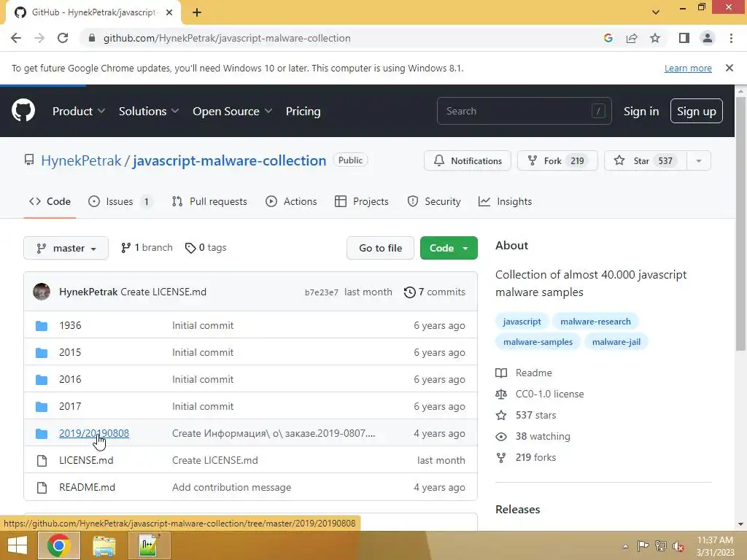Click the Notifications button
Viewport: 747px width, 560px height.
(x=468, y=161)
